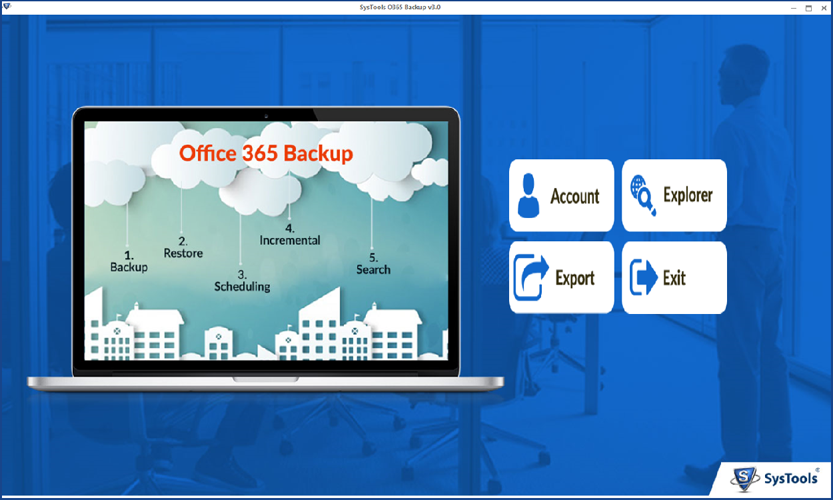Maximize the SysTools window
The width and height of the screenshot is (833, 500).
pyautogui.click(x=809, y=7)
